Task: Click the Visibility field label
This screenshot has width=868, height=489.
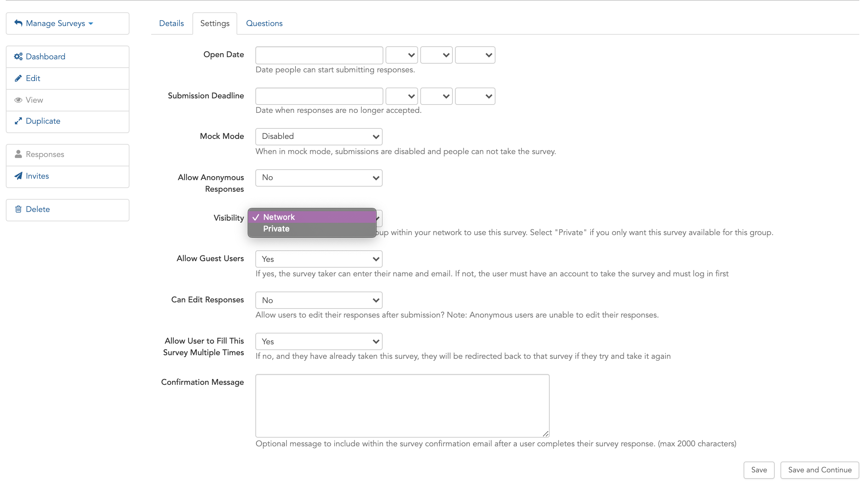Action: (x=229, y=218)
